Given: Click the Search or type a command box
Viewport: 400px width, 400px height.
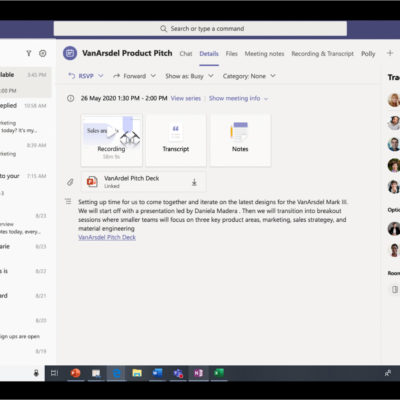Looking at the screenshot, I should [200, 29].
